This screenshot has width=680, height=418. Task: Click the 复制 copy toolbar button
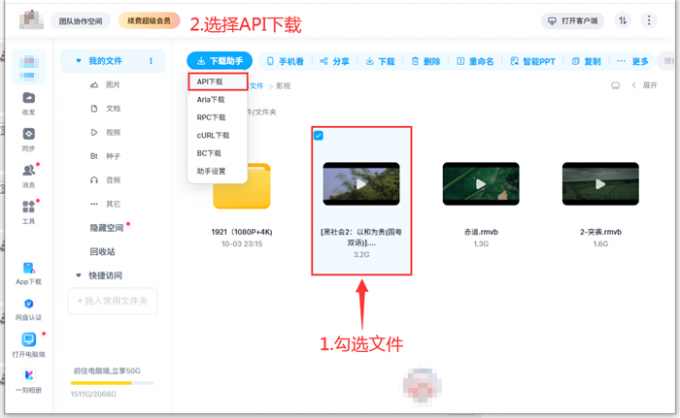pyautogui.click(x=586, y=62)
